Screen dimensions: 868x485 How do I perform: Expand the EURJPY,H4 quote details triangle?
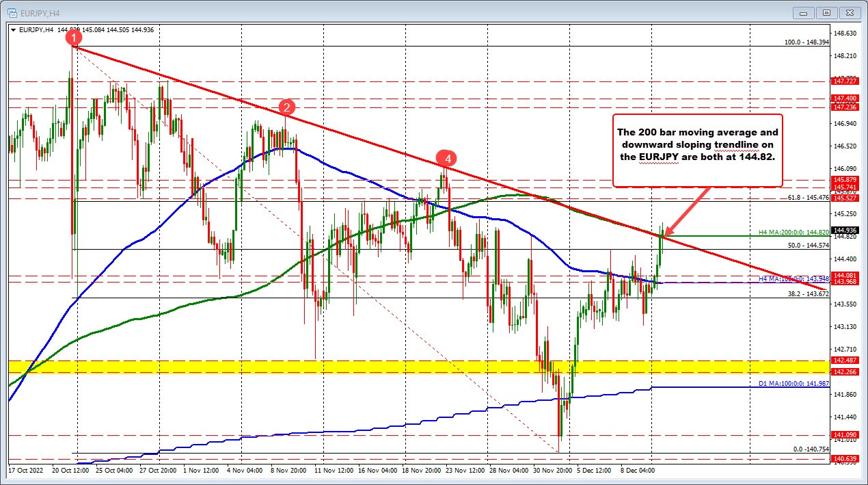coord(12,30)
